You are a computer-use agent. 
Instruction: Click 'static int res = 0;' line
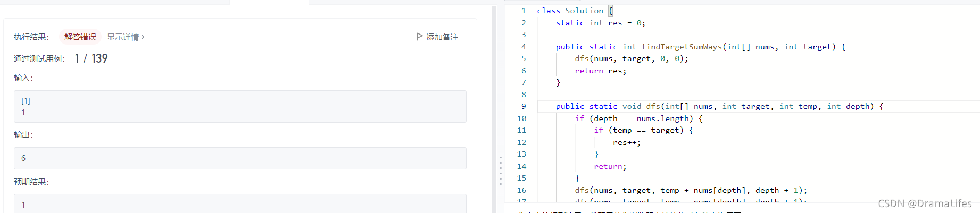pyautogui.click(x=601, y=23)
